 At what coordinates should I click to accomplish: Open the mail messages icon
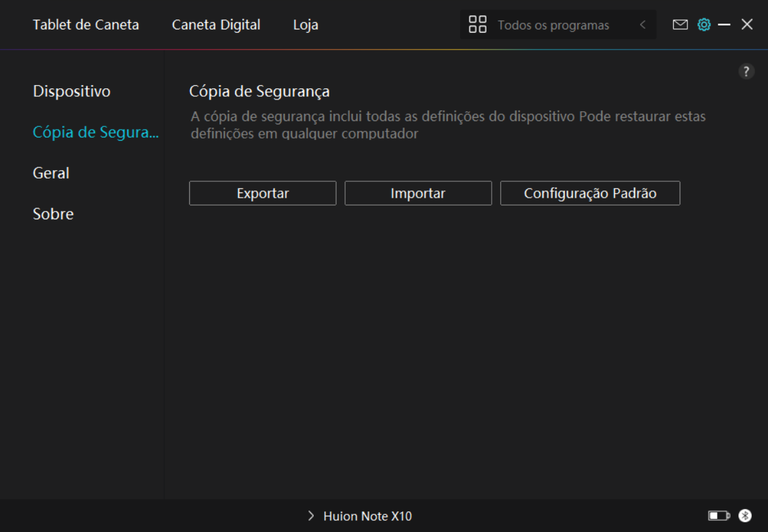click(x=680, y=25)
